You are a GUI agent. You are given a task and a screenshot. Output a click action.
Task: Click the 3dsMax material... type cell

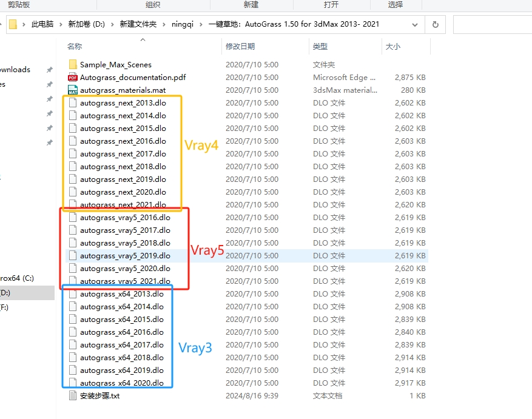[x=345, y=90]
